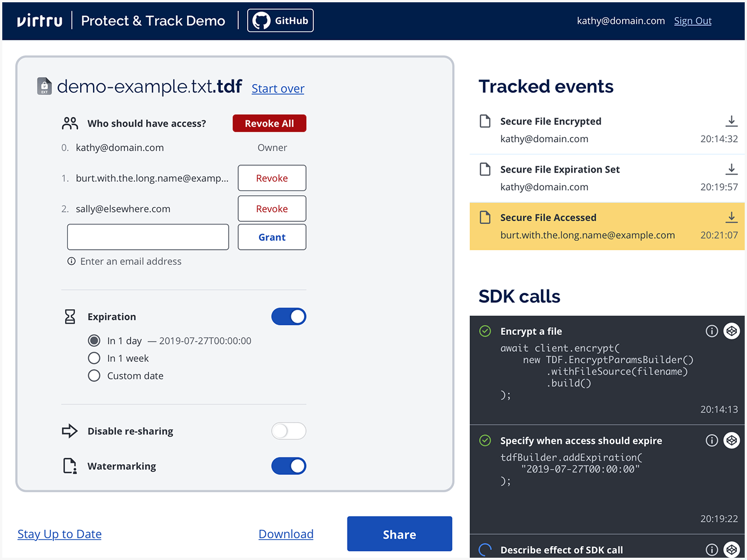Click the info icon next to "Enter an email address"
Image resolution: width=747 pixels, height=560 pixels.
click(x=71, y=261)
